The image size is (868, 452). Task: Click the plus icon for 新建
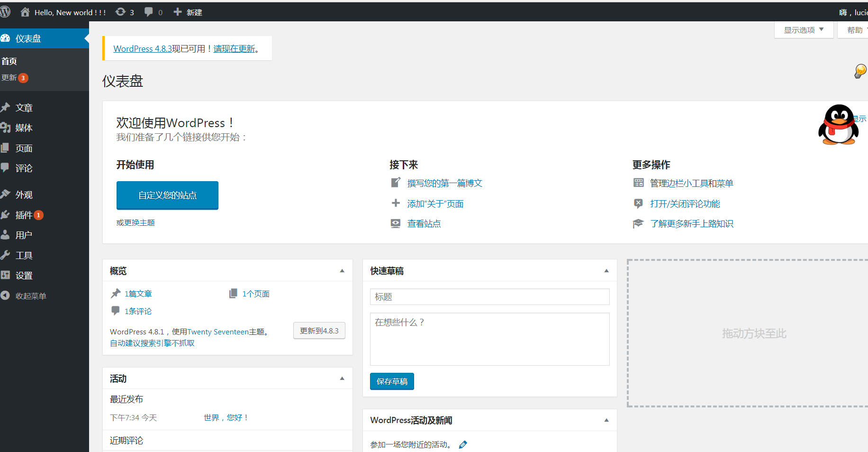pos(178,12)
